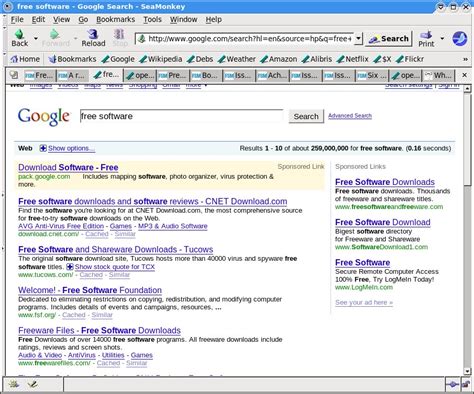474x394 pixels.
Task: Open Cached link for www.fsf.org
Action: point(74,315)
